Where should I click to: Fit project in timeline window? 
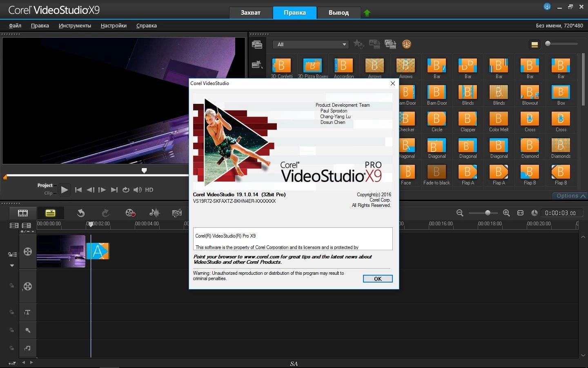[x=520, y=213]
